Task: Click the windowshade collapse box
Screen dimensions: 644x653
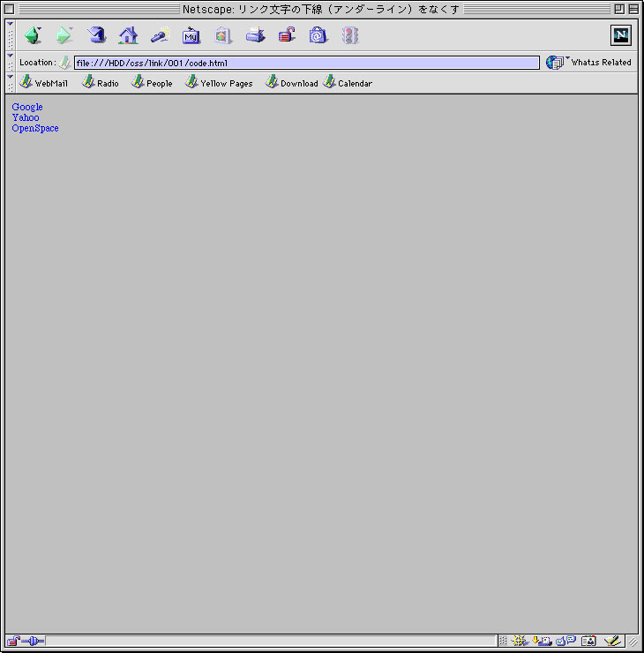Action: [x=633, y=9]
